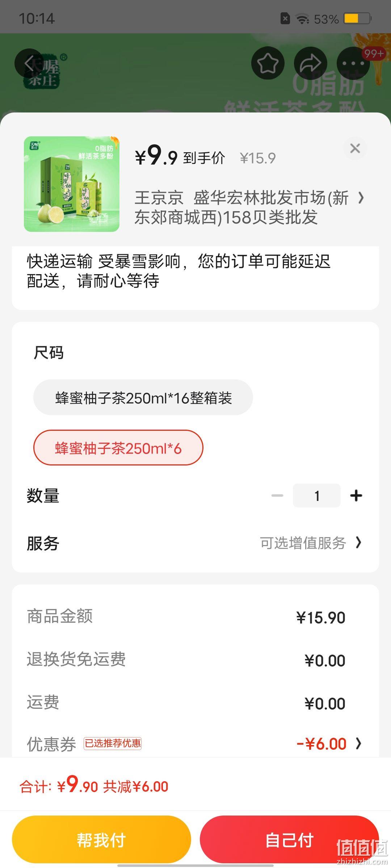Screen dimensions: 391x868
Task: Increase quantity with the plus icon
Action: pyautogui.click(x=356, y=495)
